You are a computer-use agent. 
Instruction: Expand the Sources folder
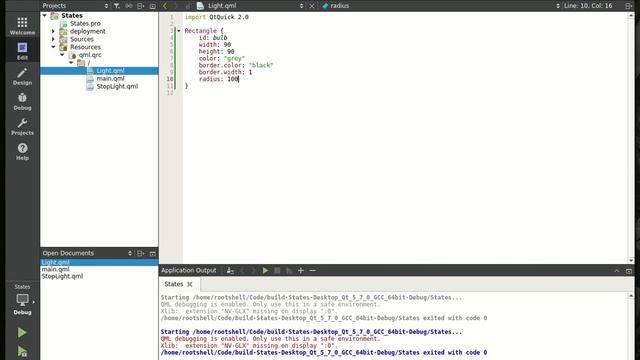tap(53, 39)
